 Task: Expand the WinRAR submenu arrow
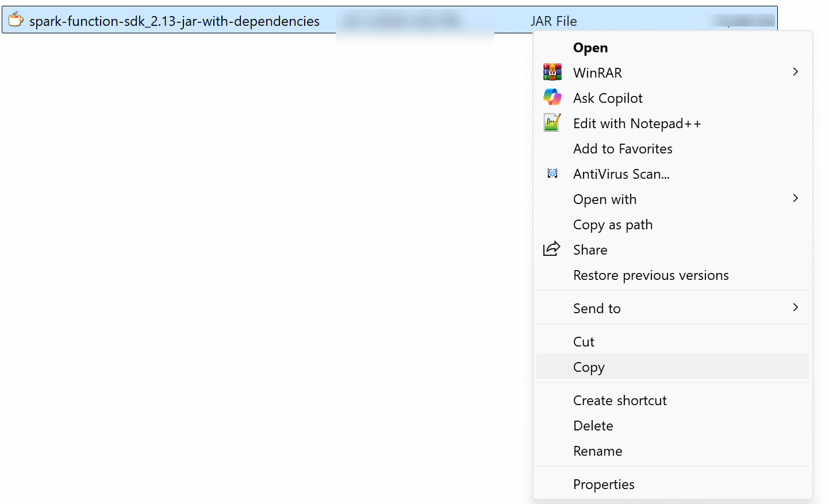[x=796, y=72]
